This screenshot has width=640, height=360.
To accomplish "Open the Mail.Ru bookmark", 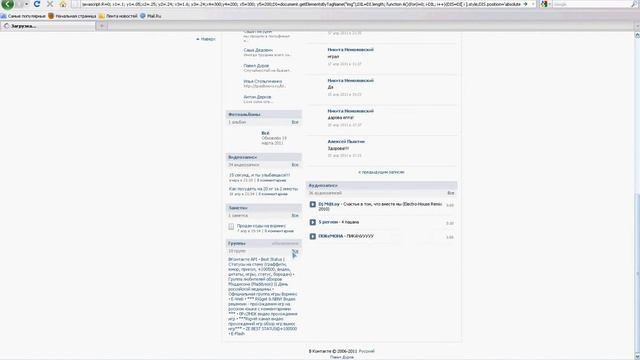I will point(151,16).
